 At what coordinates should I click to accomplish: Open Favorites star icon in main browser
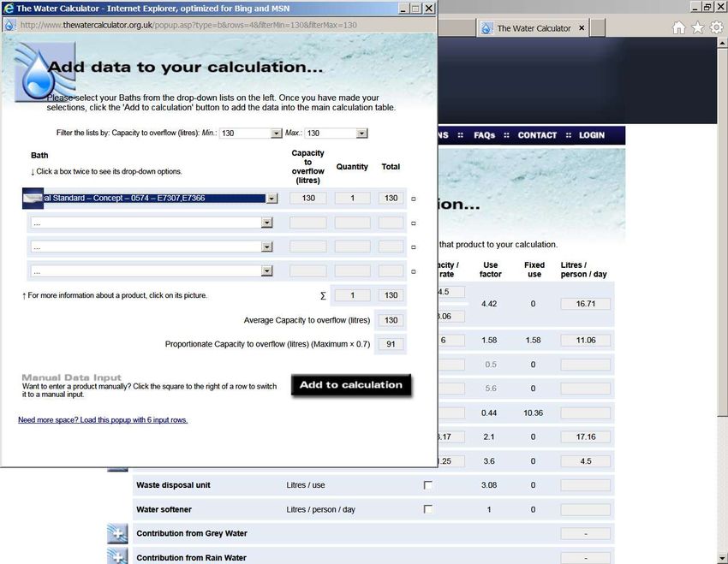coord(698,28)
